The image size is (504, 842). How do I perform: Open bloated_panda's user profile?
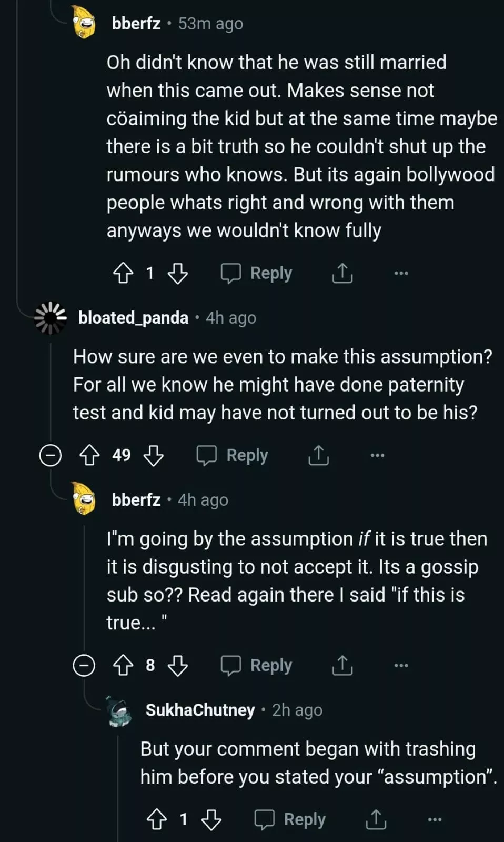pos(133,318)
